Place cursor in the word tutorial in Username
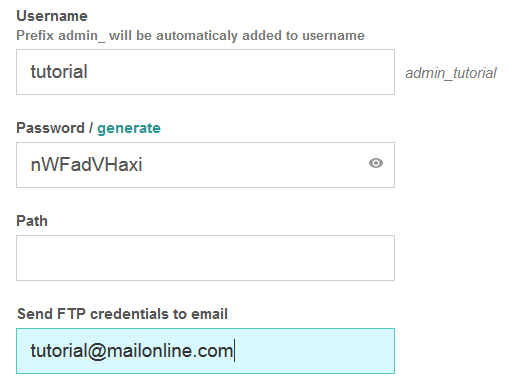523x383 pixels. tap(59, 72)
